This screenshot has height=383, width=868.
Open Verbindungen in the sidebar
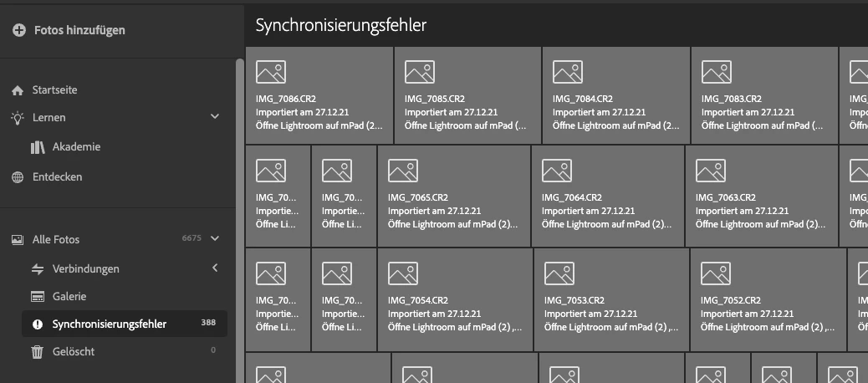coord(86,269)
